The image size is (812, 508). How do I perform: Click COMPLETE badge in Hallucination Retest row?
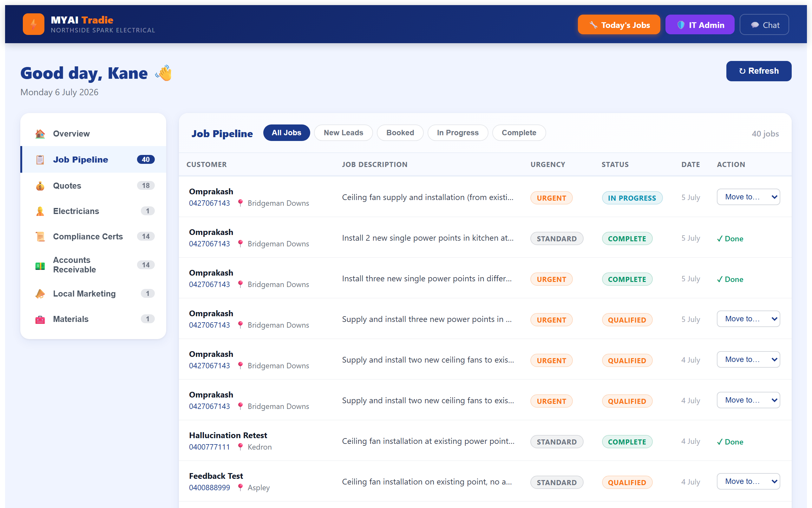click(x=627, y=442)
